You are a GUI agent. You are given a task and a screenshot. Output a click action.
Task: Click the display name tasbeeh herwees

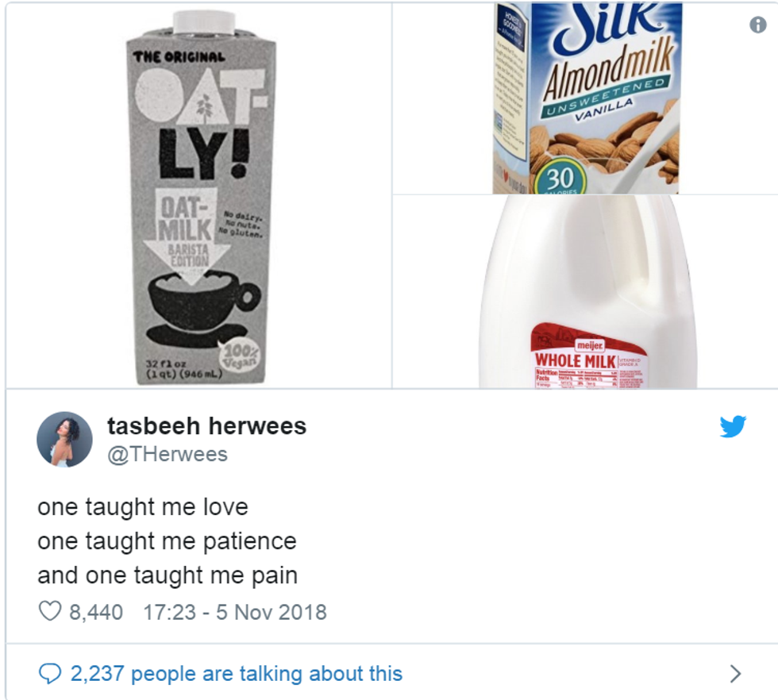click(207, 426)
